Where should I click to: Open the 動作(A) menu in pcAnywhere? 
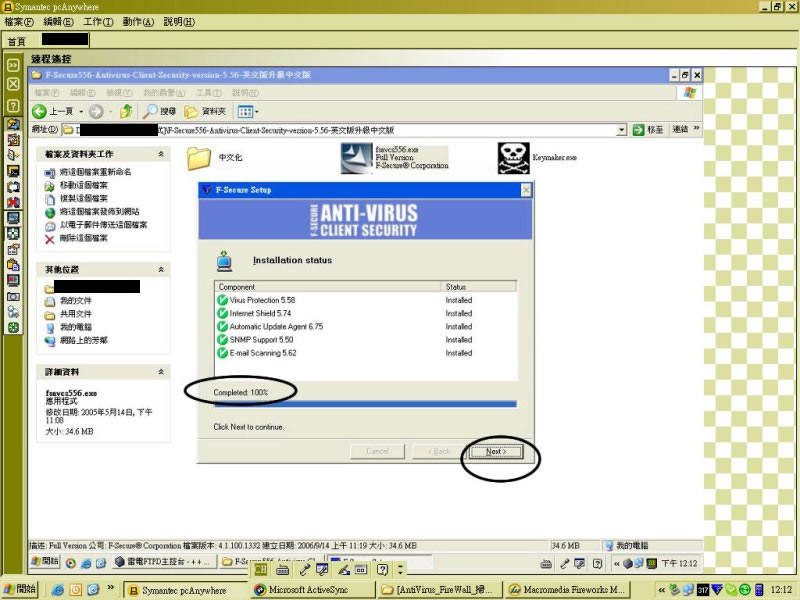pos(138,22)
